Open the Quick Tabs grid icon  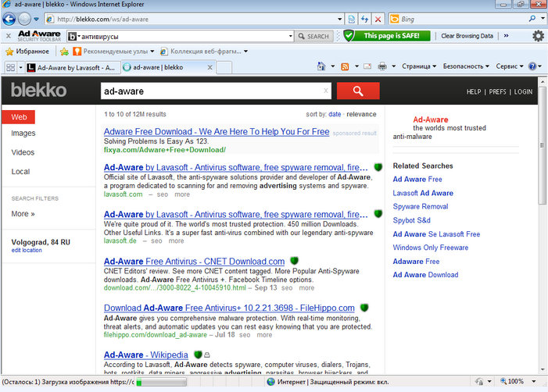10,67
